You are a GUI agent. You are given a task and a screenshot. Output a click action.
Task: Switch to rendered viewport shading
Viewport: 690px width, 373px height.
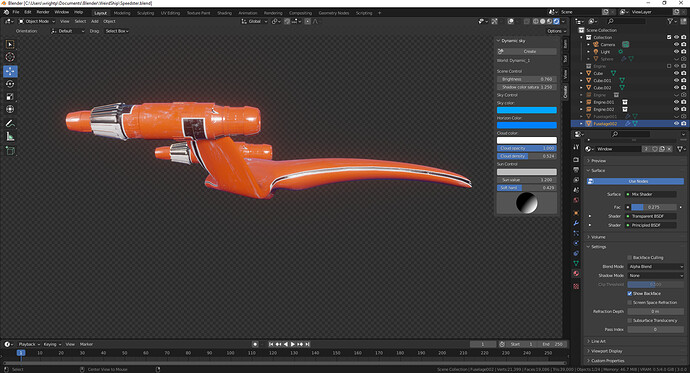(x=556, y=21)
